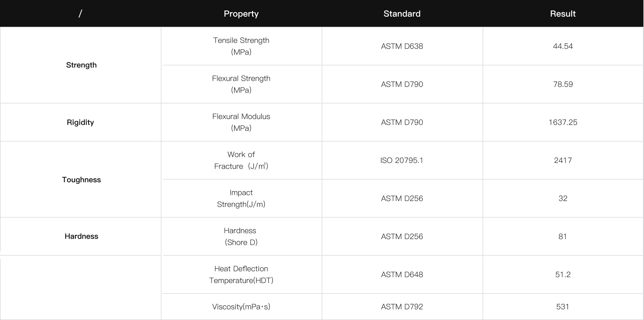Select the Strength category cell

click(x=81, y=65)
